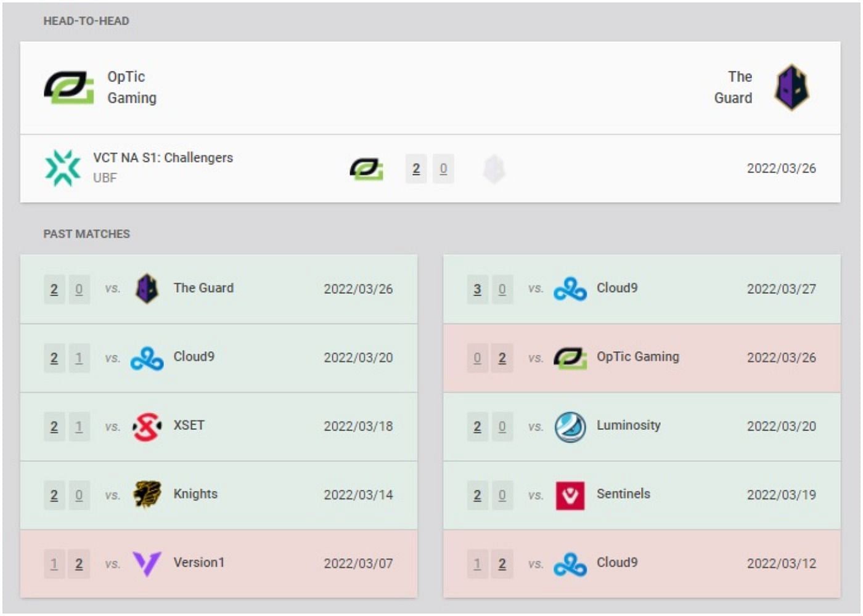Click Cloud9 logo dated 2022/03/20
This screenshot has height=616, width=863.
point(147,358)
